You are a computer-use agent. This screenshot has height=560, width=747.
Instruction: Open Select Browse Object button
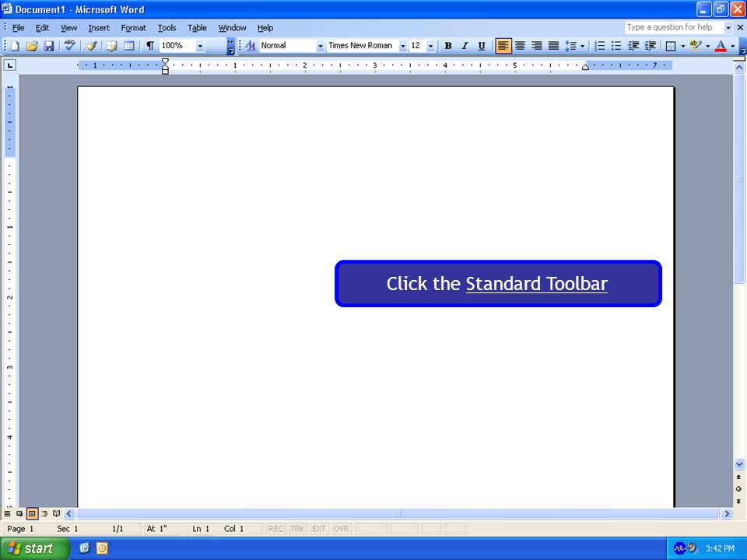point(739,489)
